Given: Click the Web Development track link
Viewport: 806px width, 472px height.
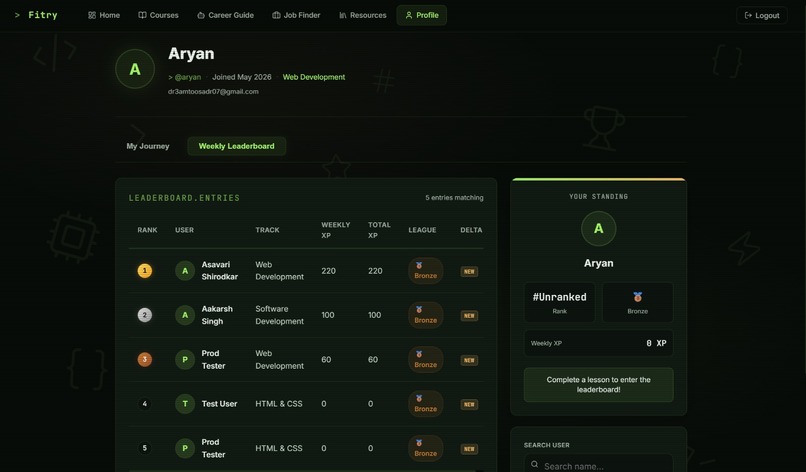Looking at the screenshot, I should pyautogui.click(x=314, y=77).
